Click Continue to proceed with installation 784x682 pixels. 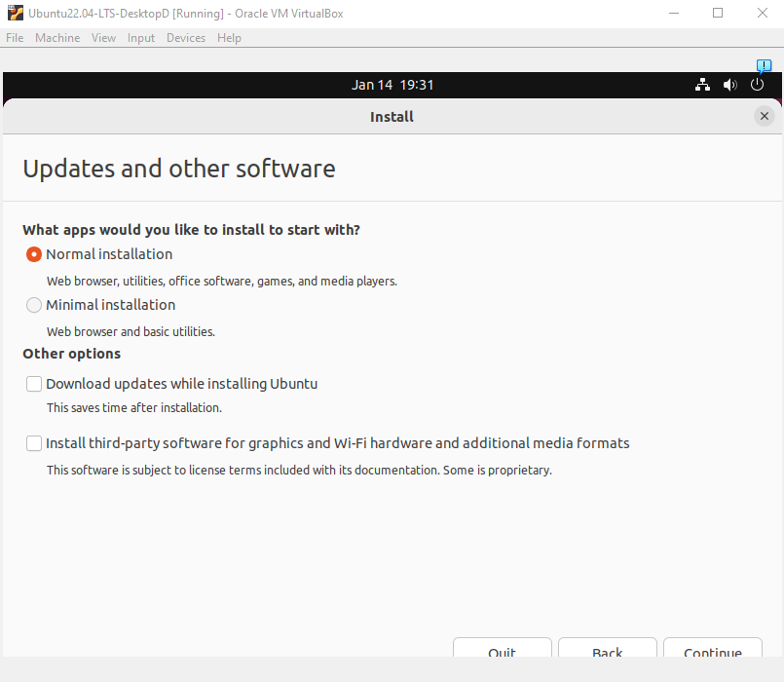712,651
